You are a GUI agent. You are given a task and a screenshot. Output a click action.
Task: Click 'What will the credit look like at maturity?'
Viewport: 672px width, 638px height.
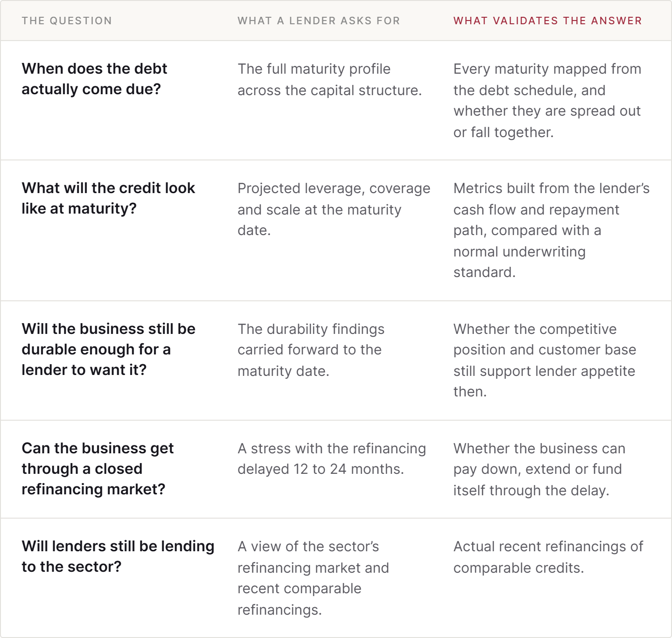[108, 198]
